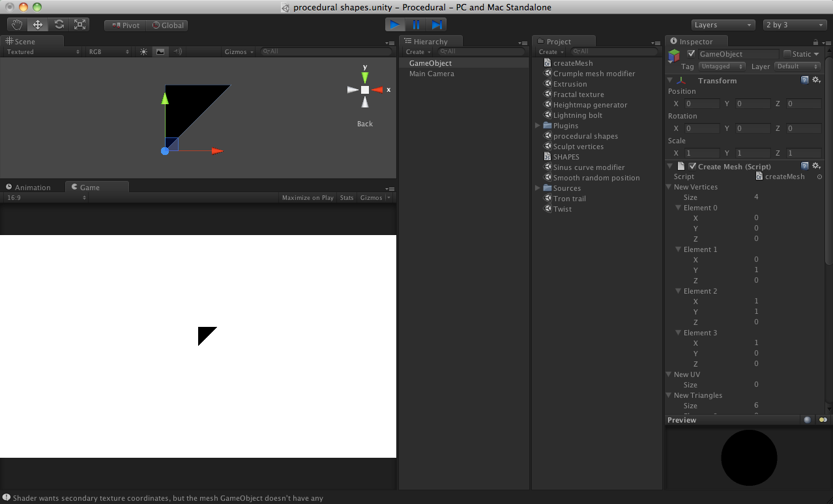Screen dimensions: 833x504
Task: Activate the Move tool
Action: [x=38, y=24]
